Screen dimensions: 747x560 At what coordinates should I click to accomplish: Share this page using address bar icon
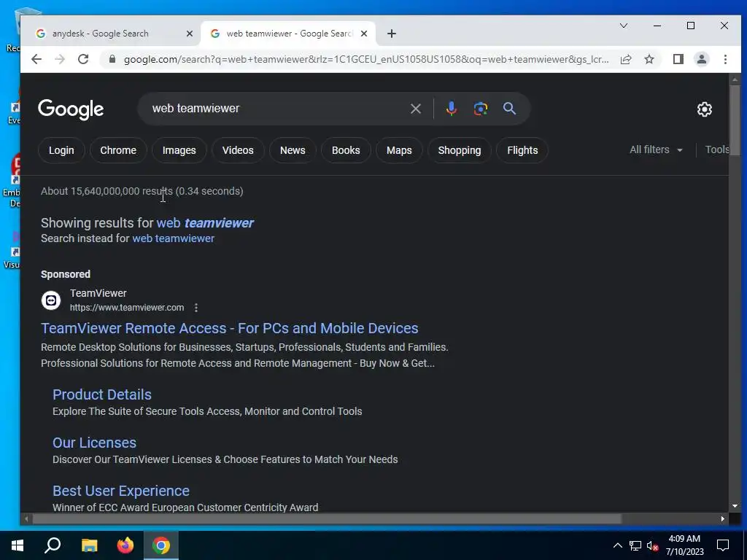625,59
